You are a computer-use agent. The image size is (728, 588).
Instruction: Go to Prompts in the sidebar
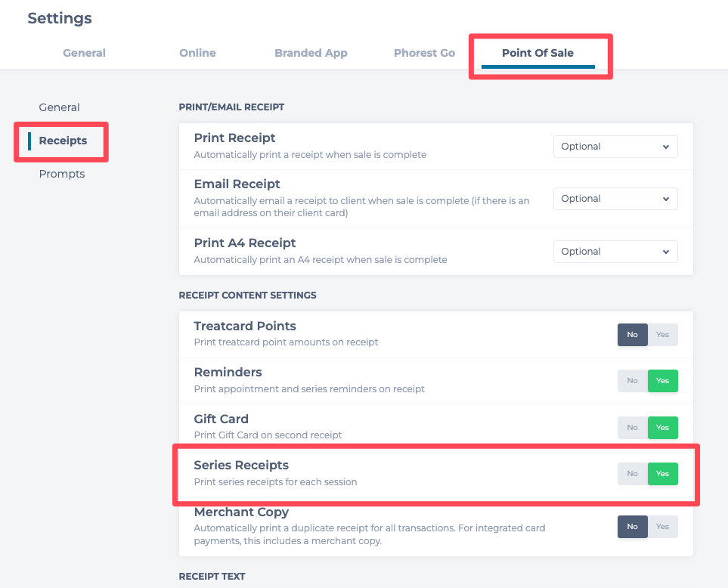62,174
